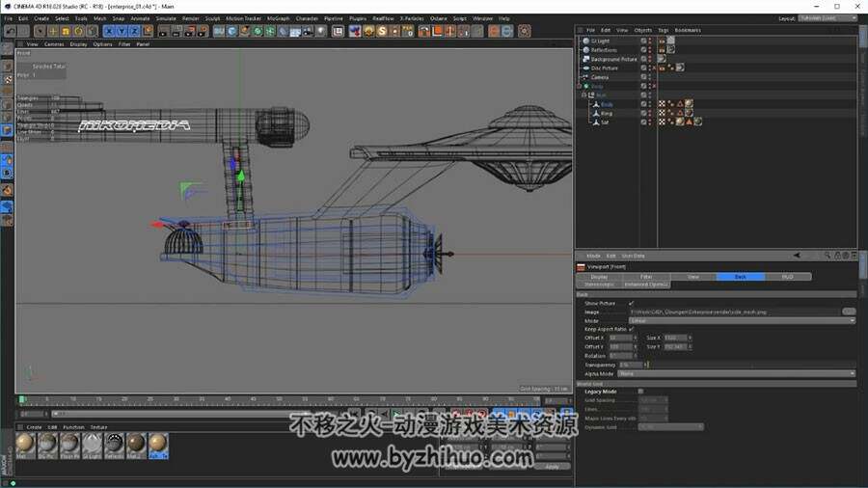The width and height of the screenshot is (868, 488).
Task: Open the Render menu
Action: (x=190, y=18)
